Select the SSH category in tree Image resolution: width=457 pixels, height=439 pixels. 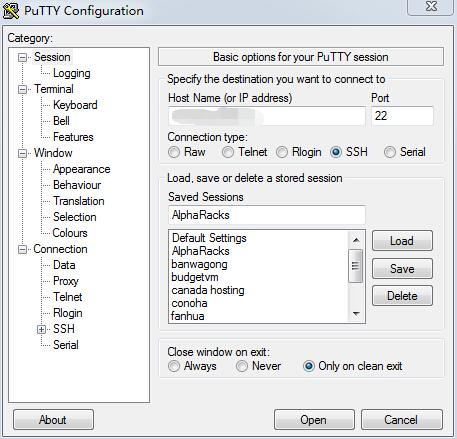[64, 329]
